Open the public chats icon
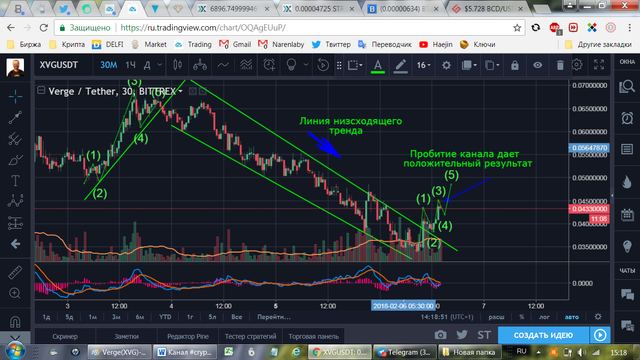Screen dimensions: 640x360 pos(627,294)
